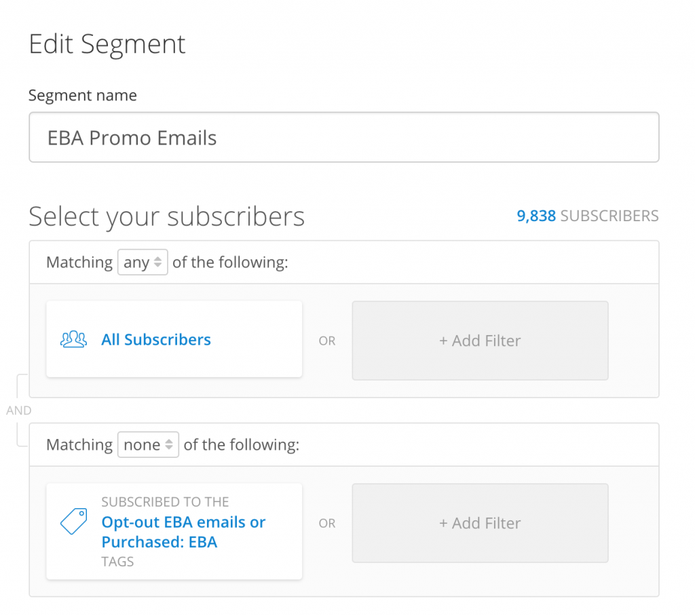Open the 'none' matching dropdown
Image resolution: width=695 pixels, height=616 pixels.
148,444
